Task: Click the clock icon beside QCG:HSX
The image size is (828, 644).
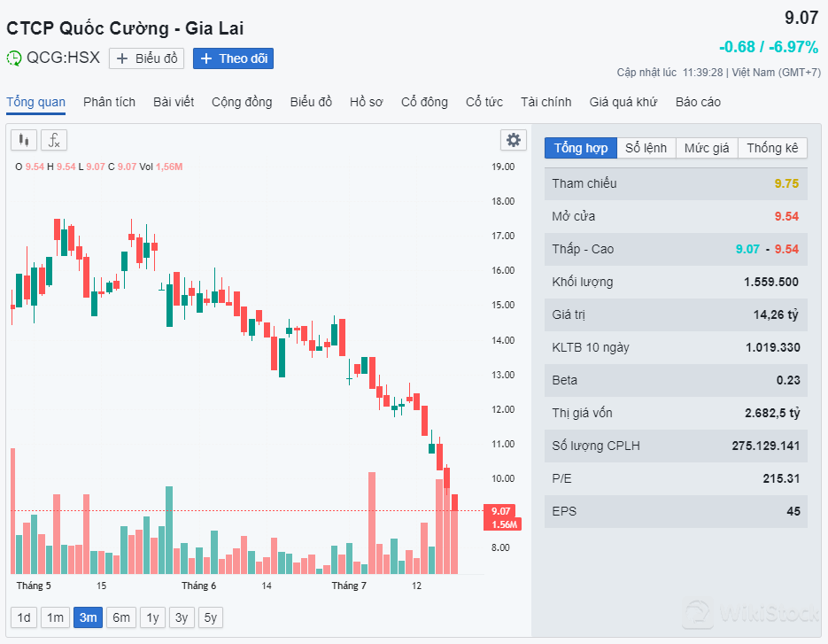Action: click(x=14, y=58)
